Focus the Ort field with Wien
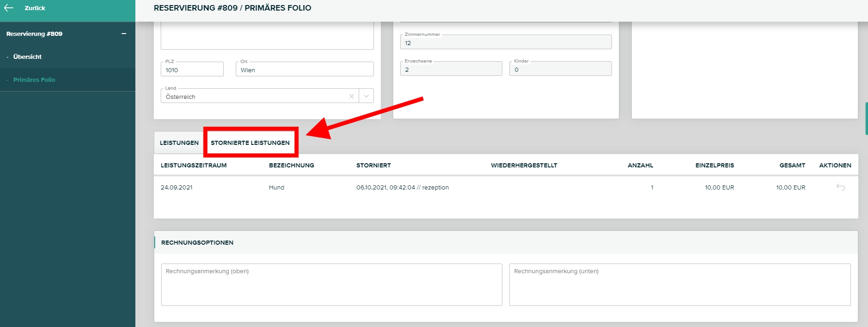The height and width of the screenshot is (327, 868). click(x=304, y=70)
